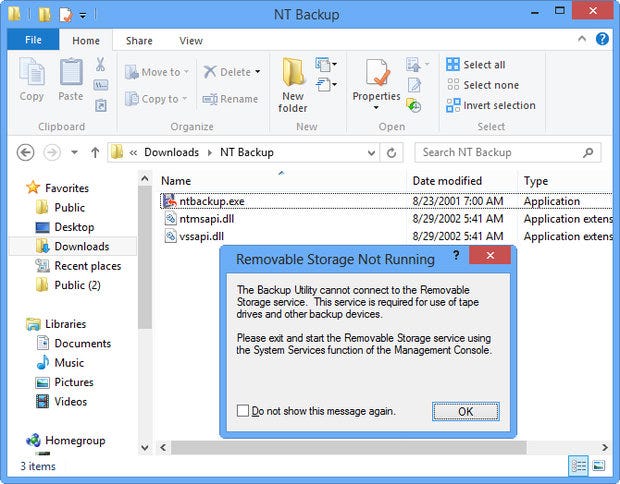Switch to the Share ribbon tab
The height and width of the screenshot is (484, 620).
139,40
